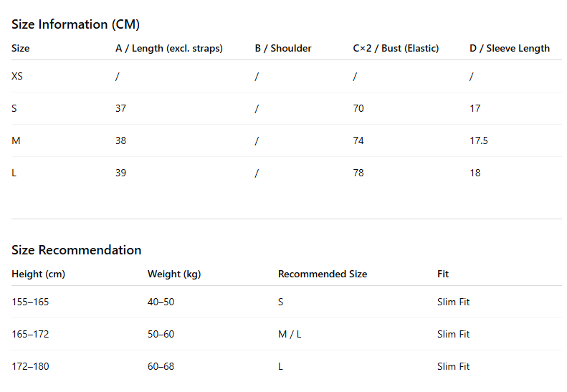This screenshot has width=567, height=392.
Task: Click the Height (cm) column header
Action: pos(38,274)
